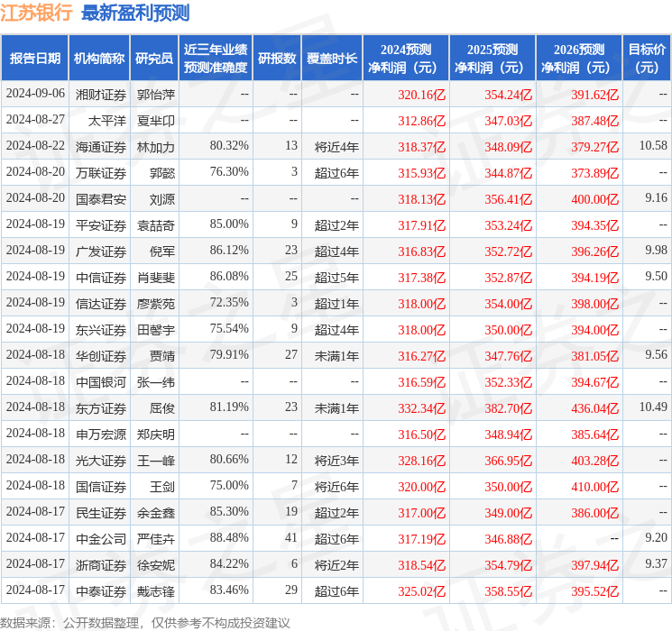Select the 中金公司 institution cell
The height and width of the screenshot is (631, 672).
[101, 539]
